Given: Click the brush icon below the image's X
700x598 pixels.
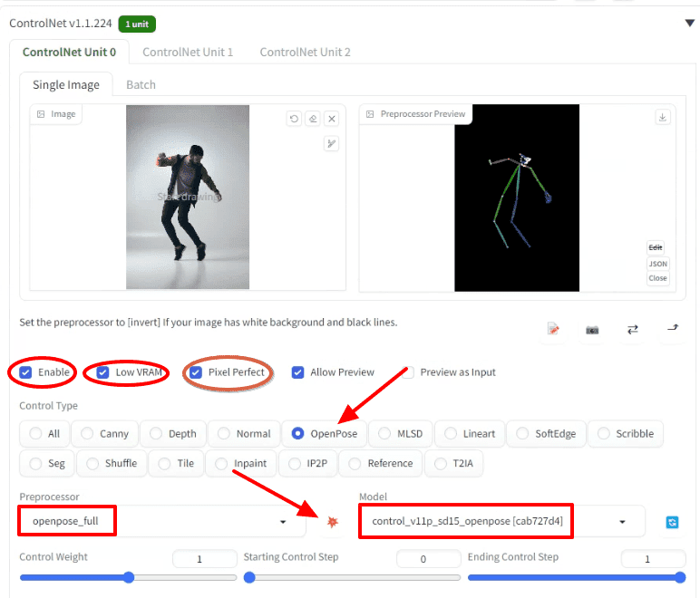Looking at the screenshot, I should click(332, 144).
